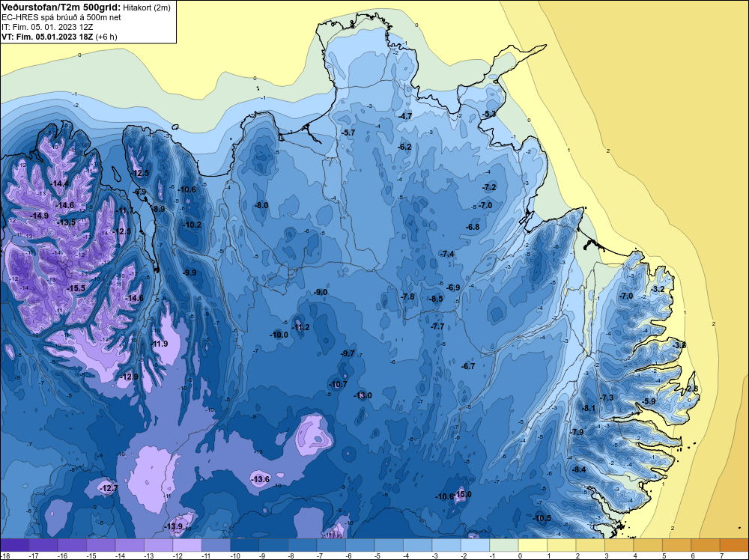Select the -15.0 temperature label
This screenshot has width=749, height=560.
[x=463, y=494]
